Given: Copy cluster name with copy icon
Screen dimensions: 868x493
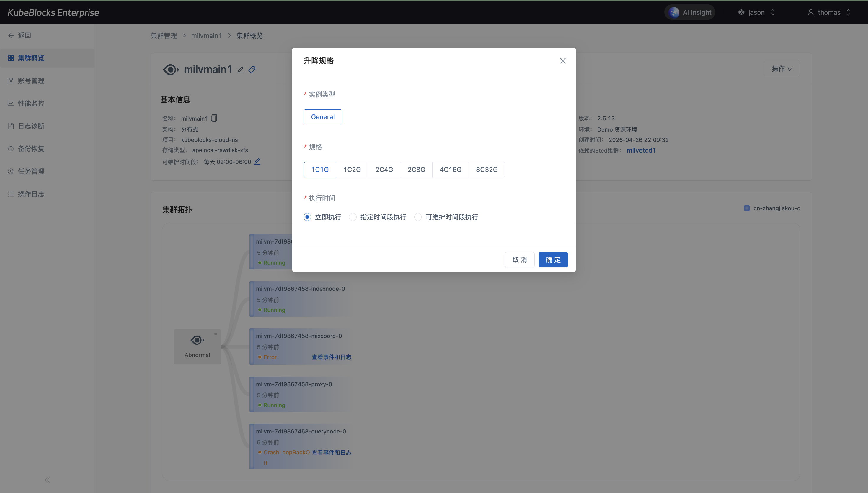Looking at the screenshot, I should [x=214, y=118].
